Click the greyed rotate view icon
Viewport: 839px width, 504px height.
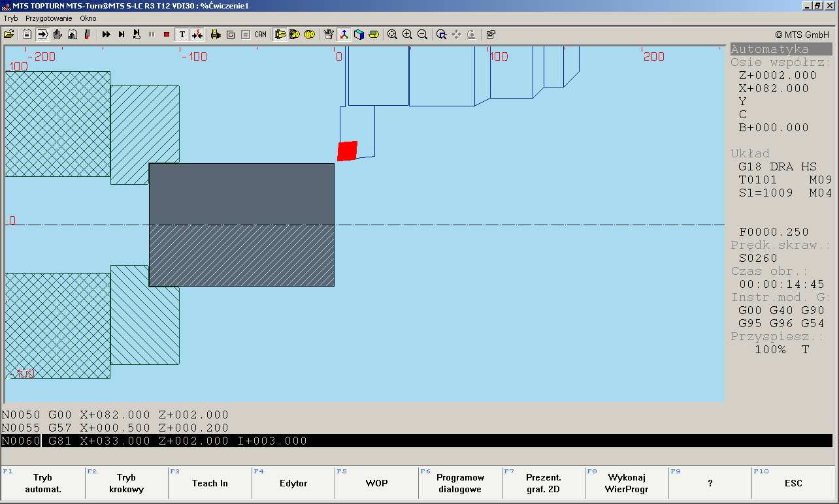(471, 34)
